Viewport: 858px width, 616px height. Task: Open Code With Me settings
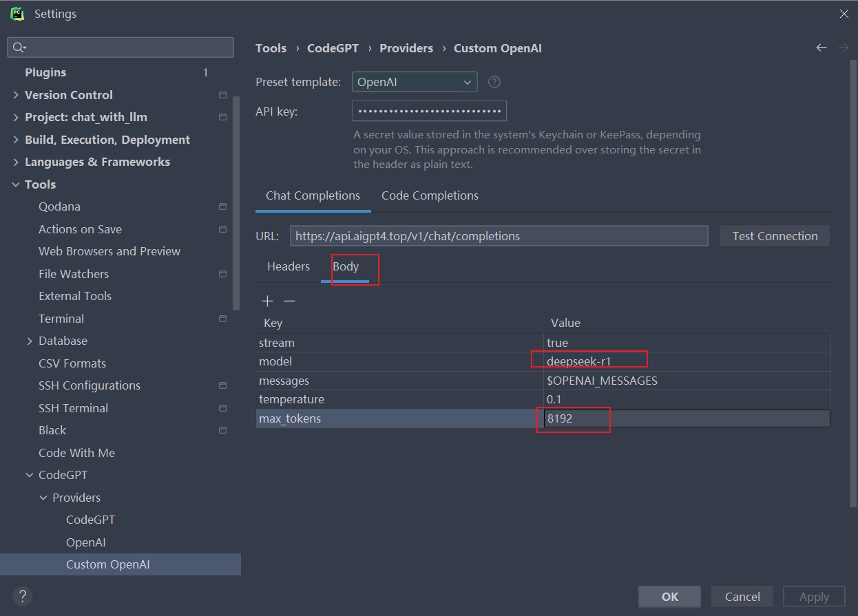(x=76, y=453)
